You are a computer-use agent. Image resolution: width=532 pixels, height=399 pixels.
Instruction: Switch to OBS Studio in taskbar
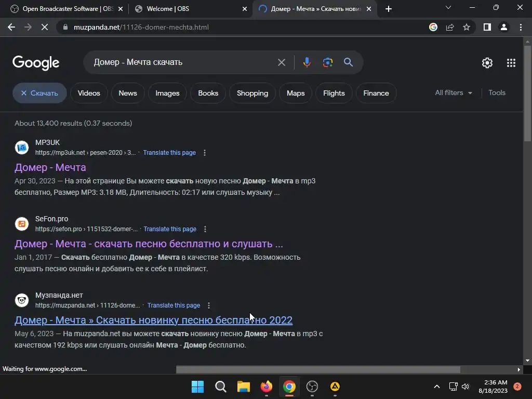[312, 387]
